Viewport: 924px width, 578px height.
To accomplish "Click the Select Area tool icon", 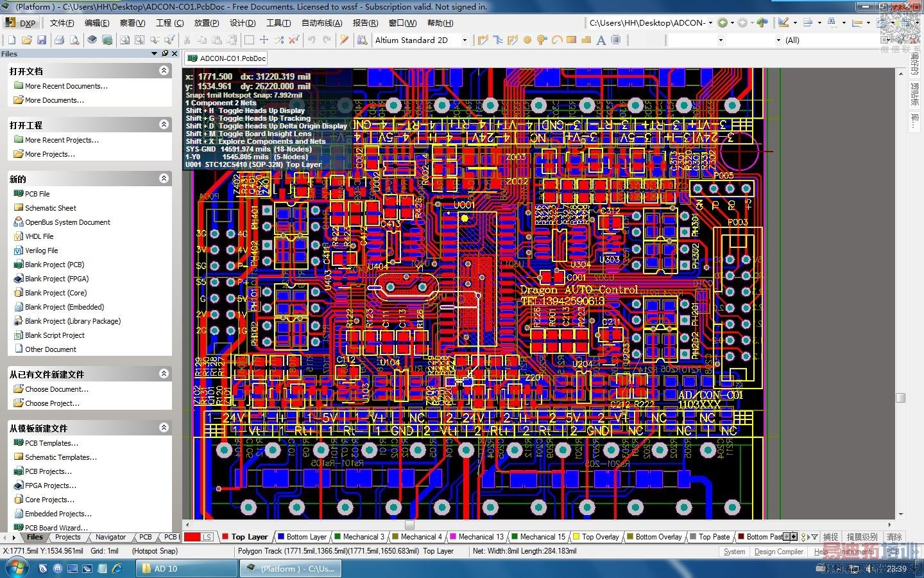I will pos(249,40).
